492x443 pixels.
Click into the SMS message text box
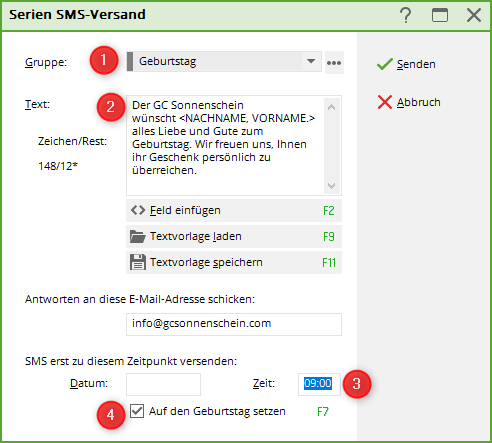click(x=225, y=146)
